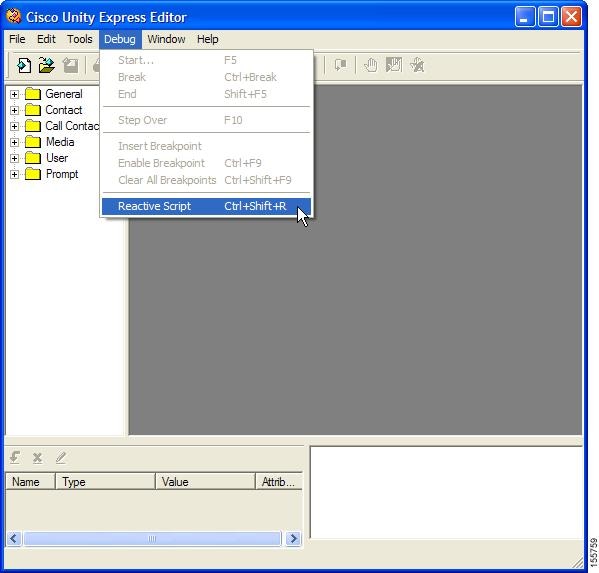
Task: Click the Value column header
Action: click(x=205, y=482)
